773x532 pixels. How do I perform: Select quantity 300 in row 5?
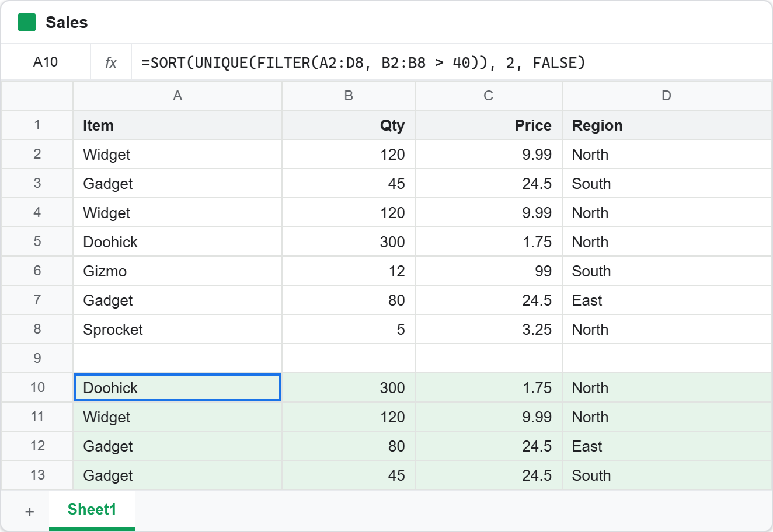349,242
